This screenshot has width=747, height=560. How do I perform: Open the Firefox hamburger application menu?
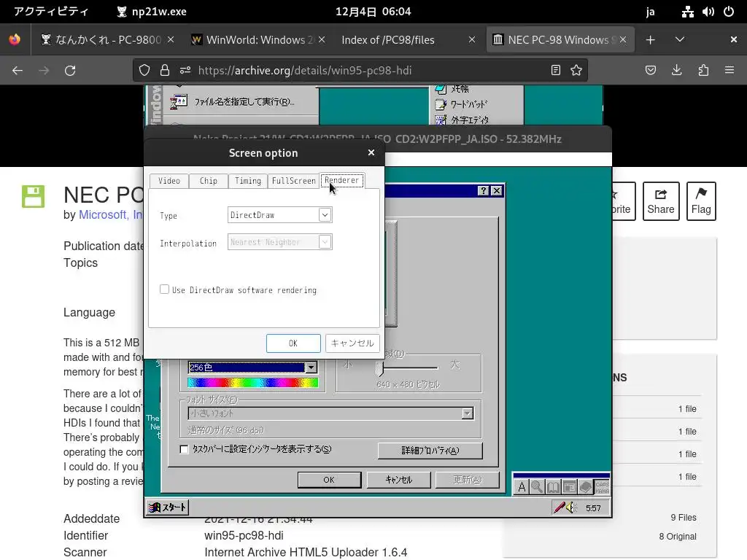(x=729, y=71)
